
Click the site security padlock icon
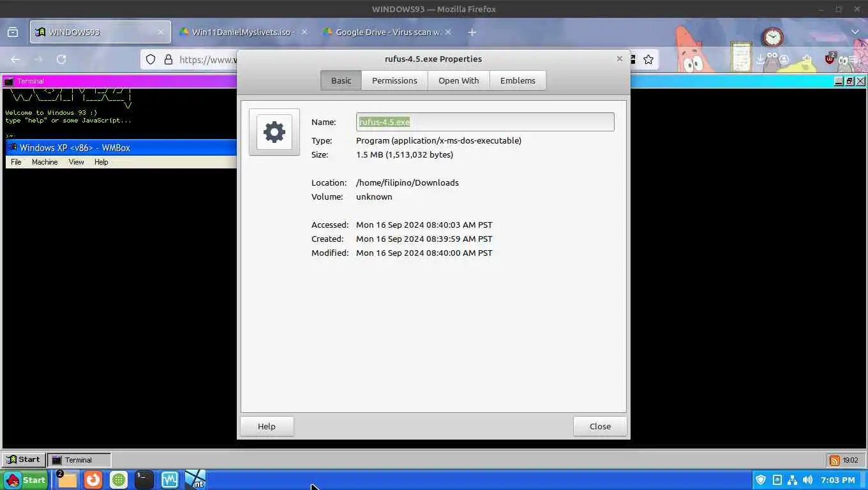pyautogui.click(x=168, y=59)
